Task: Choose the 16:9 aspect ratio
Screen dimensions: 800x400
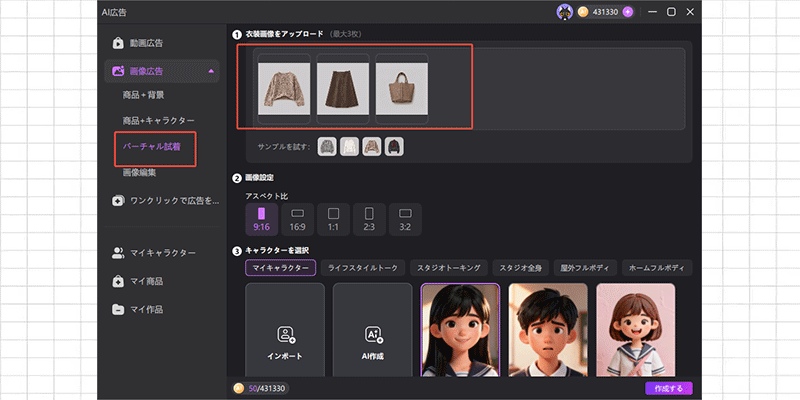Action: click(x=297, y=219)
